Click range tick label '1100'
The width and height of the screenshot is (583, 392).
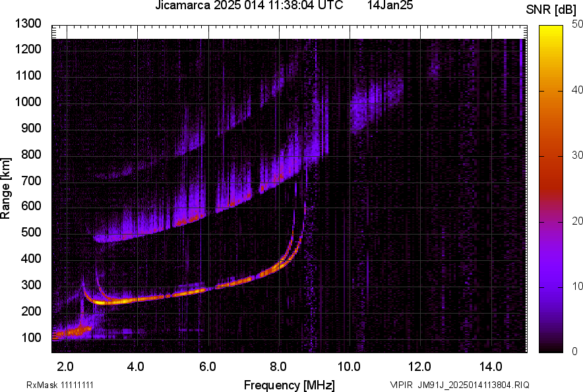28,76
